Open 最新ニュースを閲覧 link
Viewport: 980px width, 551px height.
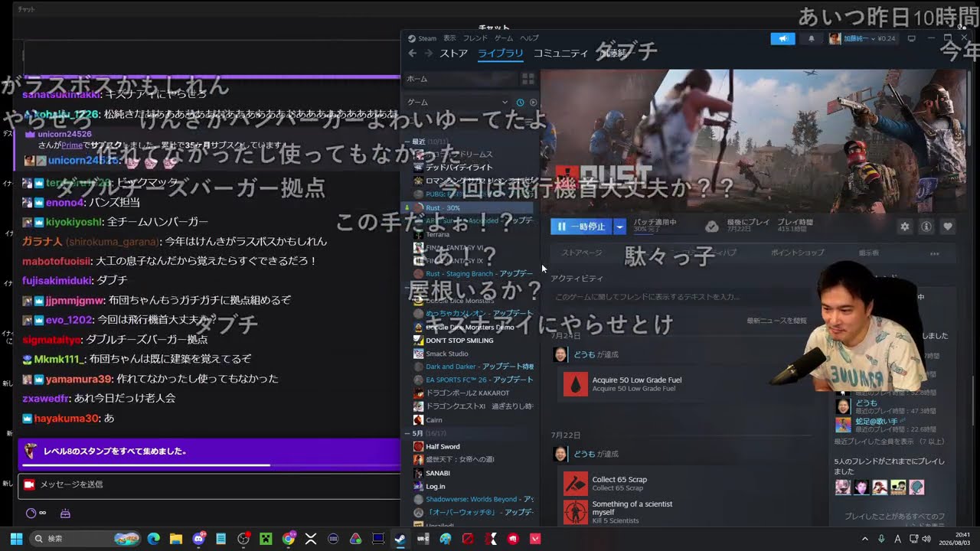[x=776, y=321]
